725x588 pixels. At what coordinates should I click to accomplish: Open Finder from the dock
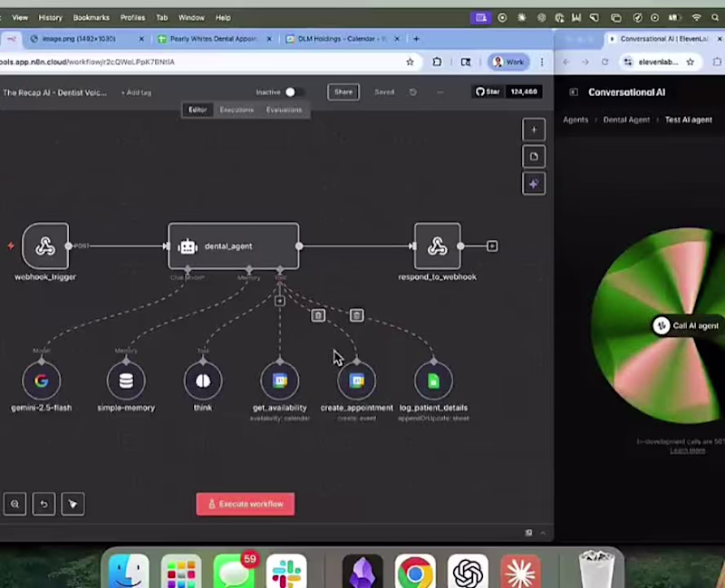[x=129, y=572]
